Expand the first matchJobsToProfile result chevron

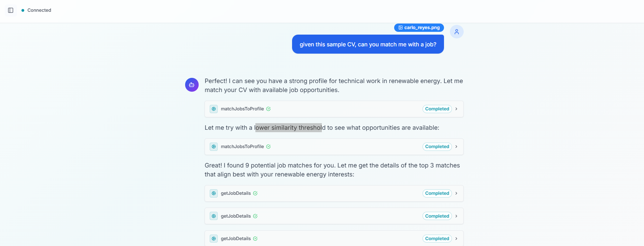(456, 109)
